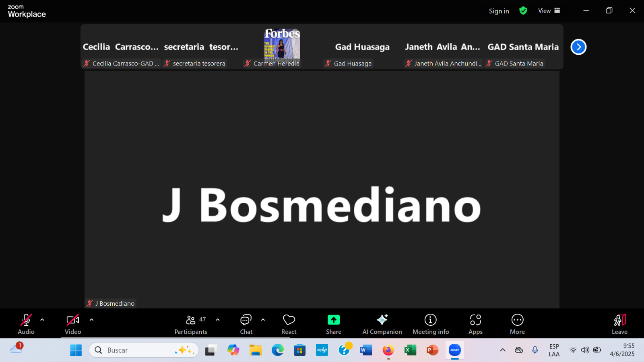The image size is (644, 362).
Task: Expand the Participants options caret
Action: point(218,320)
